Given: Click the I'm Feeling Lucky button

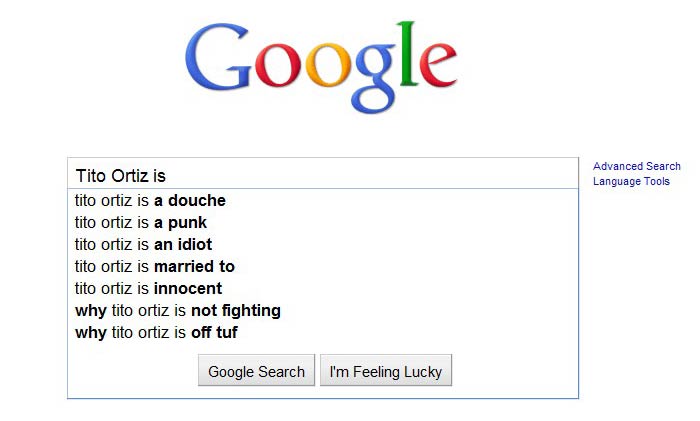Looking at the screenshot, I should pos(386,371).
